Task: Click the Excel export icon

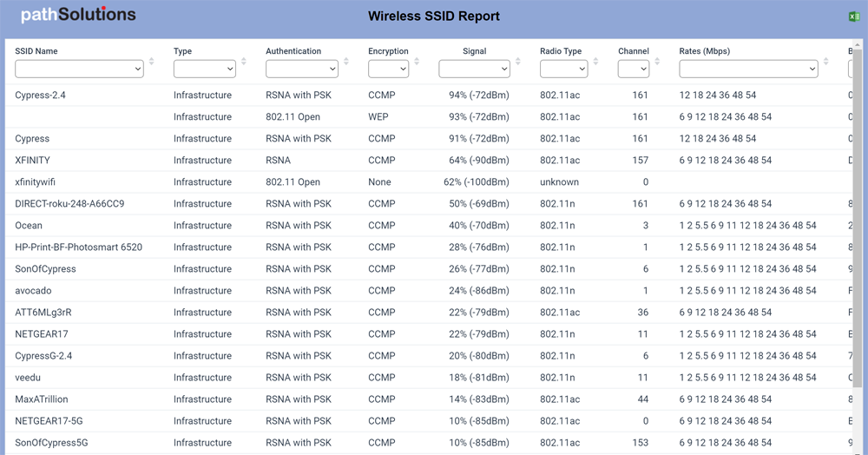Action: click(853, 16)
